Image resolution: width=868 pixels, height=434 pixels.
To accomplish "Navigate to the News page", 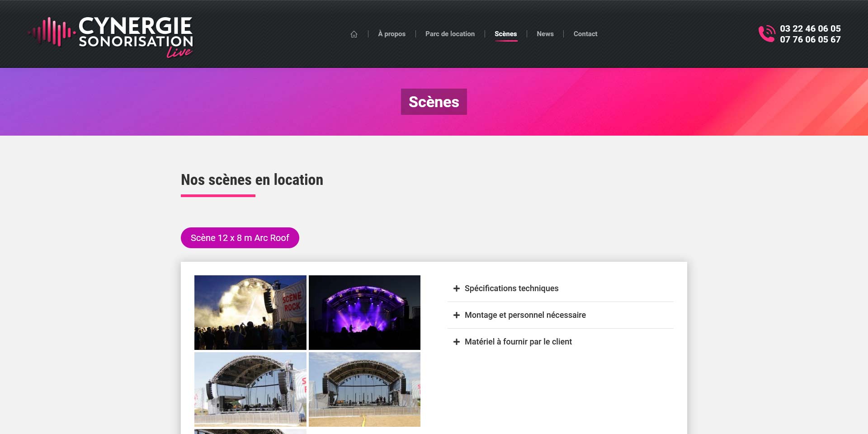I will [x=545, y=34].
